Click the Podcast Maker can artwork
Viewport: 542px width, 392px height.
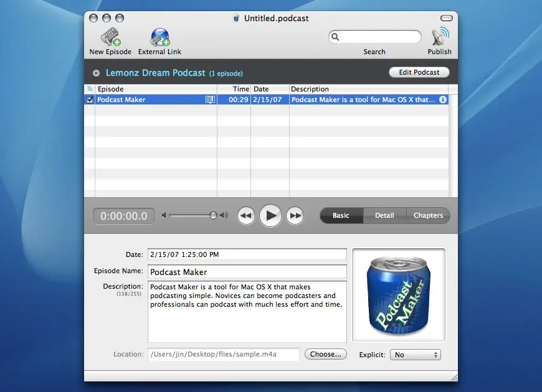tap(399, 295)
